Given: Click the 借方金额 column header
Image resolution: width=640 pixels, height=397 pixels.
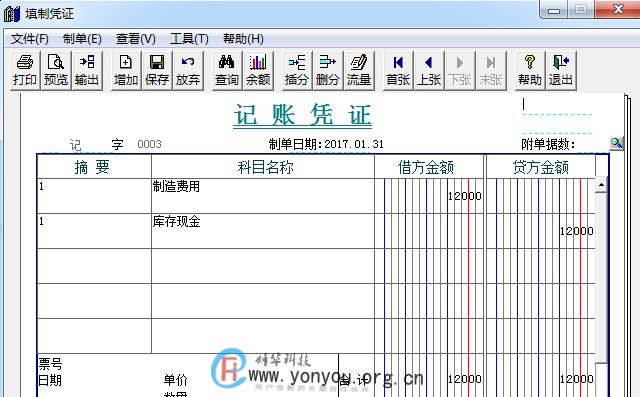Looking at the screenshot, I should tap(429, 167).
